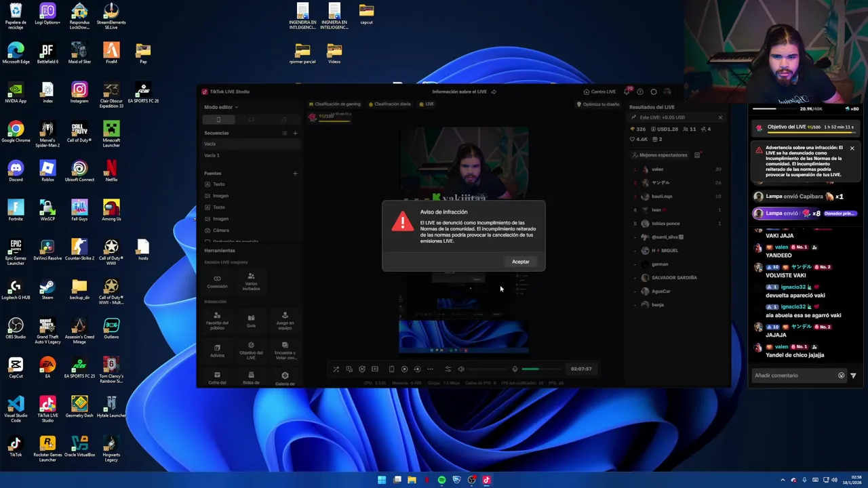Open Centro LIVE in TikTok Studio

tap(599, 91)
